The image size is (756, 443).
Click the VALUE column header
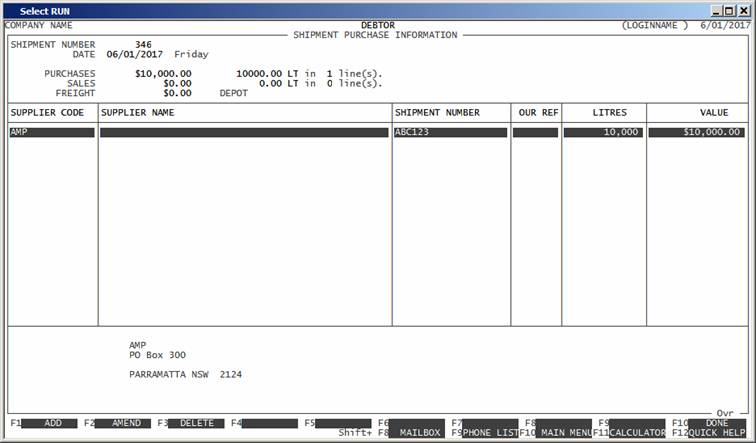(714, 112)
